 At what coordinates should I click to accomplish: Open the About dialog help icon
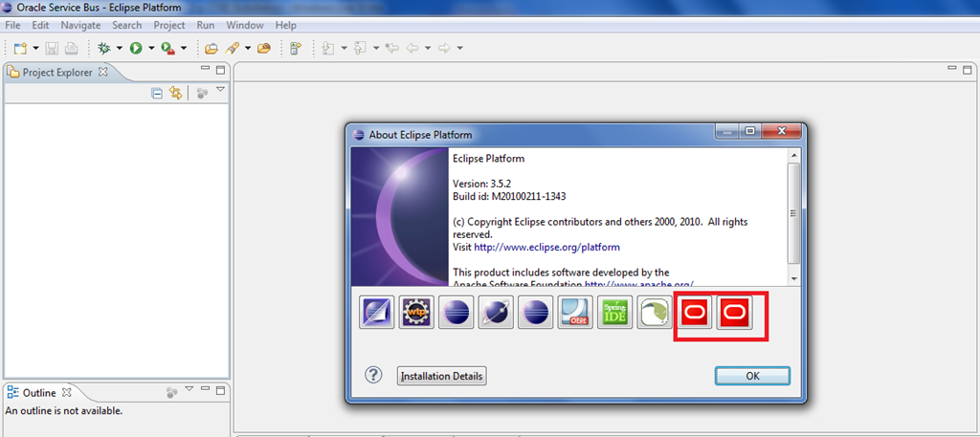(x=374, y=376)
